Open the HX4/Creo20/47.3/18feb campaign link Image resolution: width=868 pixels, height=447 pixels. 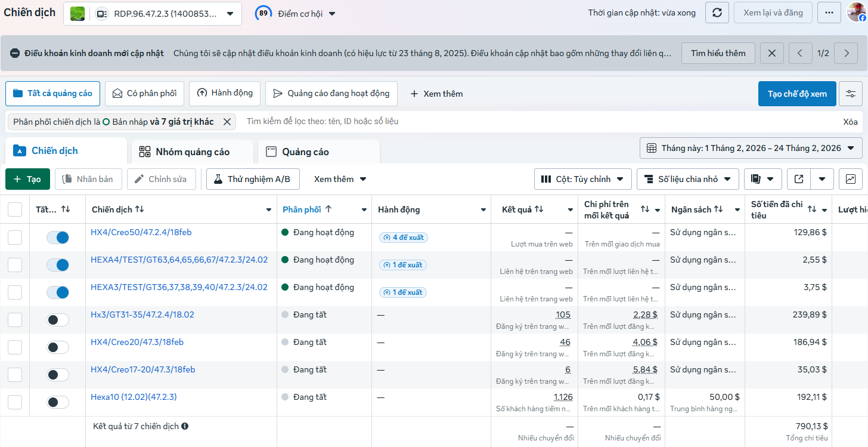pos(137,342)
